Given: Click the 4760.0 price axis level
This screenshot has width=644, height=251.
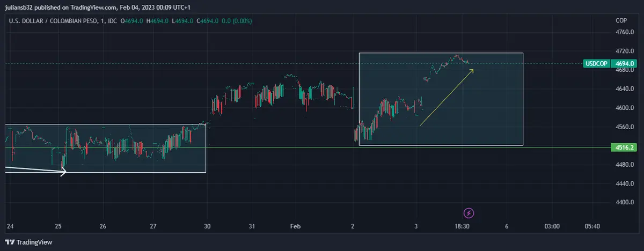Looking at the screenshot, I should (x=625, y=32).
